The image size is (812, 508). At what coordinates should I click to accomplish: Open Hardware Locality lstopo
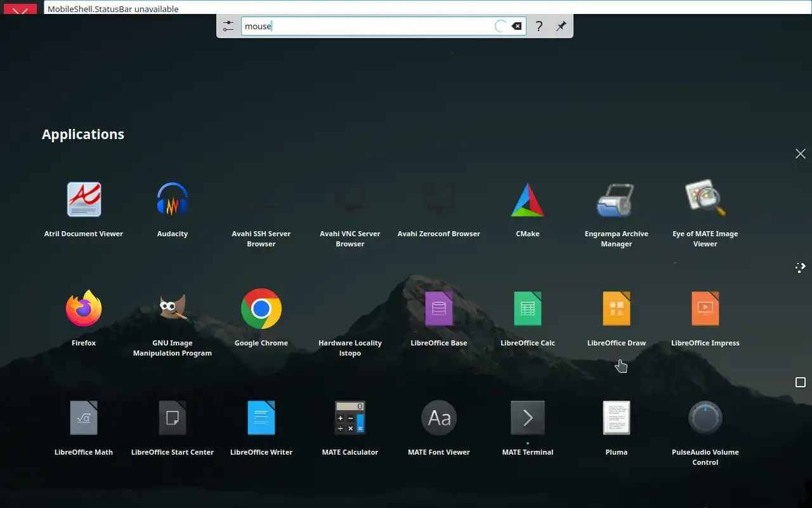350,324
